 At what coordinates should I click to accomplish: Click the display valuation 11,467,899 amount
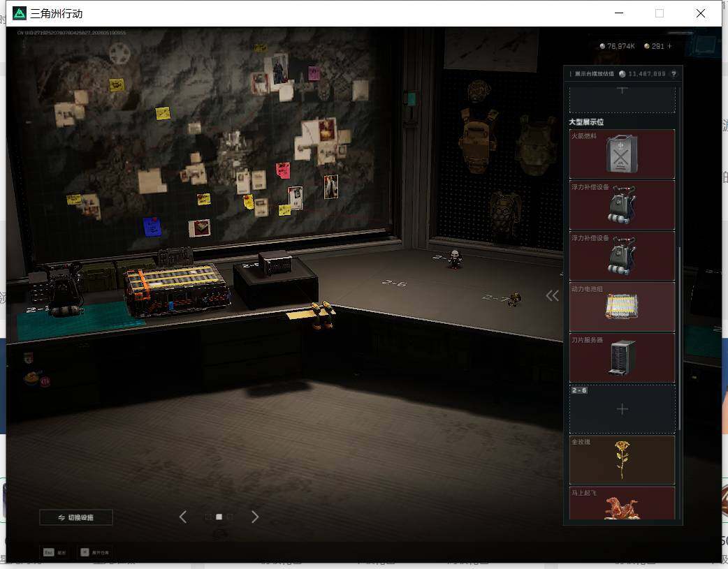click(643, 74)
